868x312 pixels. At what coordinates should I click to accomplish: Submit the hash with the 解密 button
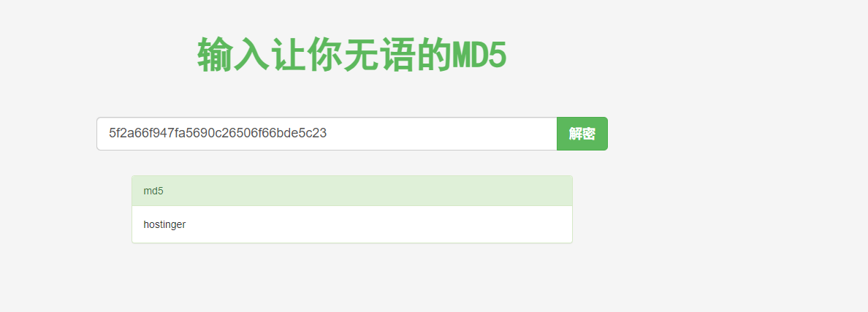point(582,133)
